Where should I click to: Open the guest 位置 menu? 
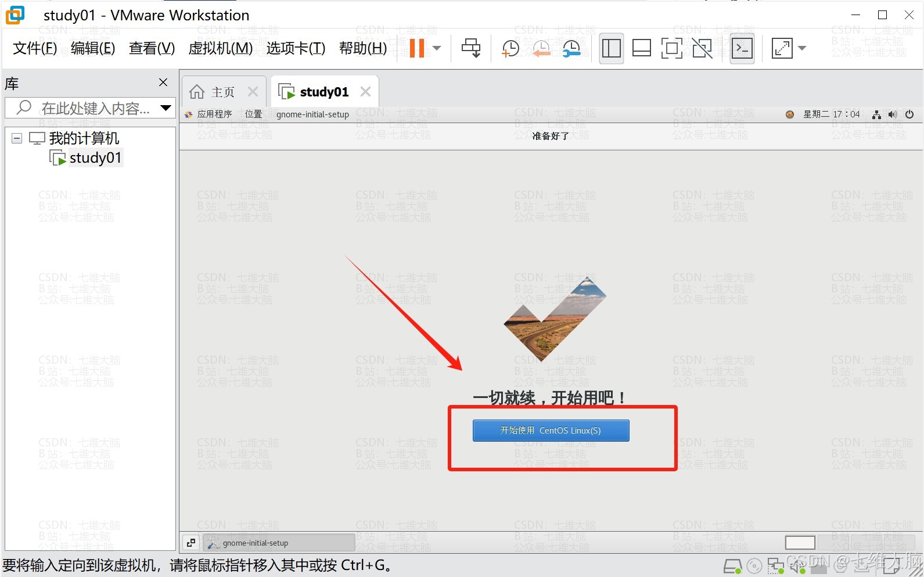[254, 114]
